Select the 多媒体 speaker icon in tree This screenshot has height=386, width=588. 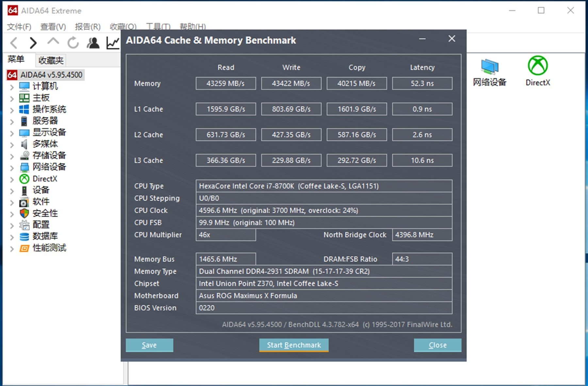pos(24,144)
